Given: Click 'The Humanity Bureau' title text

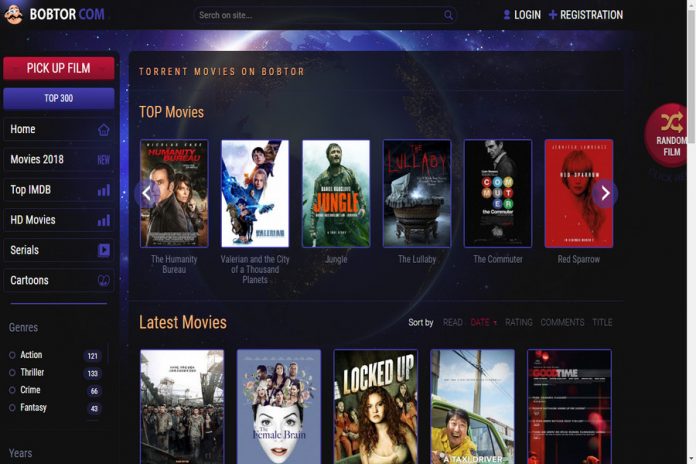Looking at the screenshot, I should [x=174, y=264].
